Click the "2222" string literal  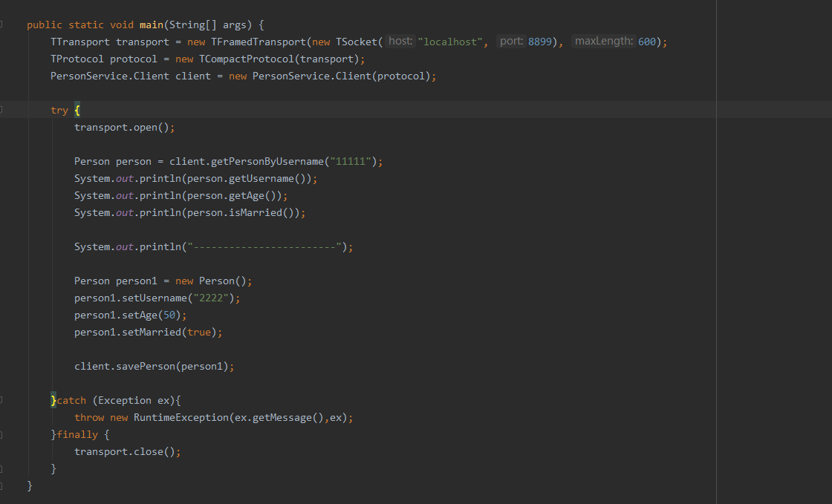pos(211,298)
